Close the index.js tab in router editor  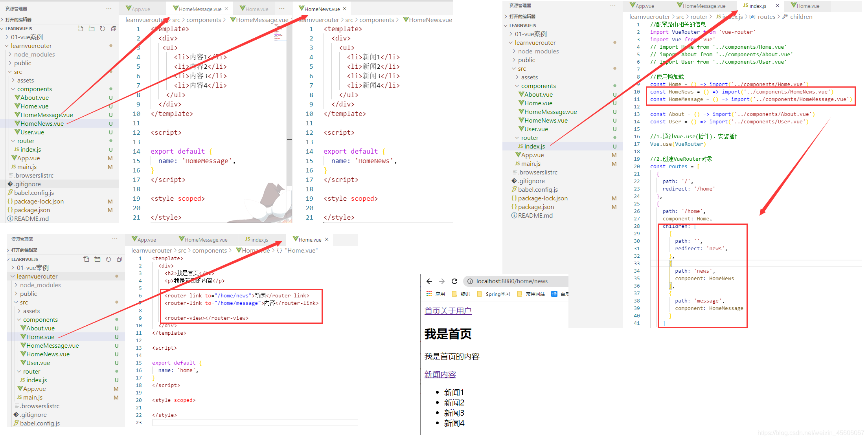pos(777,5)
